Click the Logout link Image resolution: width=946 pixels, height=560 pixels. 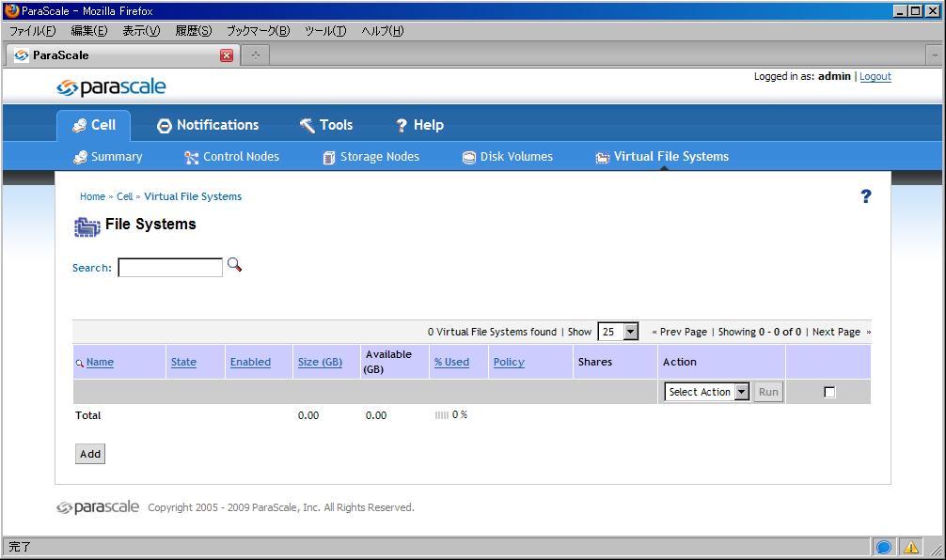[x=875, y=77]
